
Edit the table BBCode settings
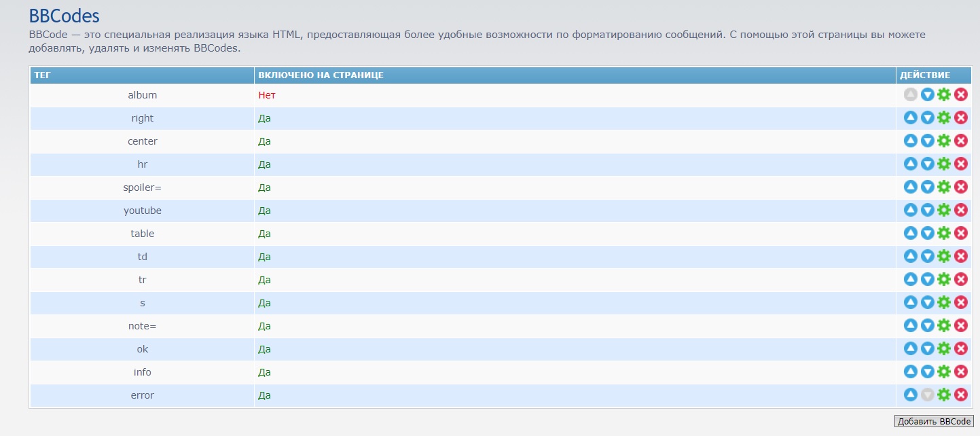coord(944,234)
